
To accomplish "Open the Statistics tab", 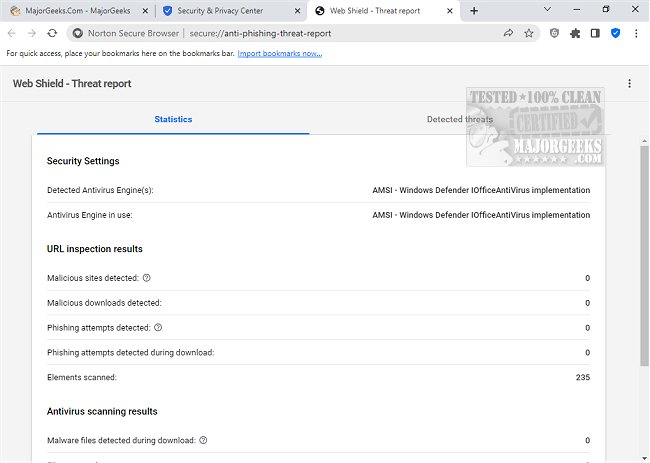I will coord(173,119).
